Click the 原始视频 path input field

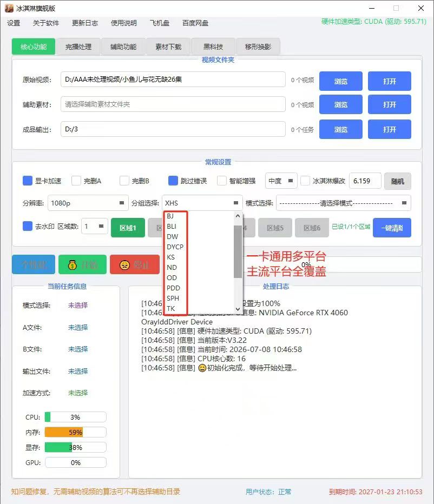(x=173, y=79)
